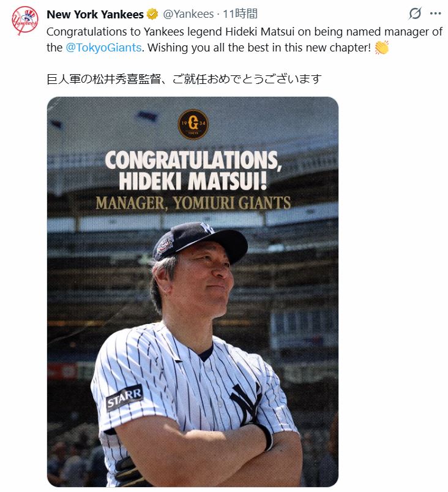This screenshot has width=448, height=492.
Task: Open the @TokyoGiants mention link
Action: pyautogui.click(x=103, y=48)
